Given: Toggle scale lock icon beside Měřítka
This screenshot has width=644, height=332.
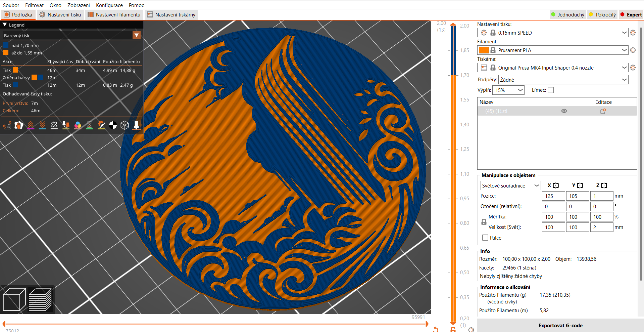Looking at the screenshot, I should click(x=484, y=222).
